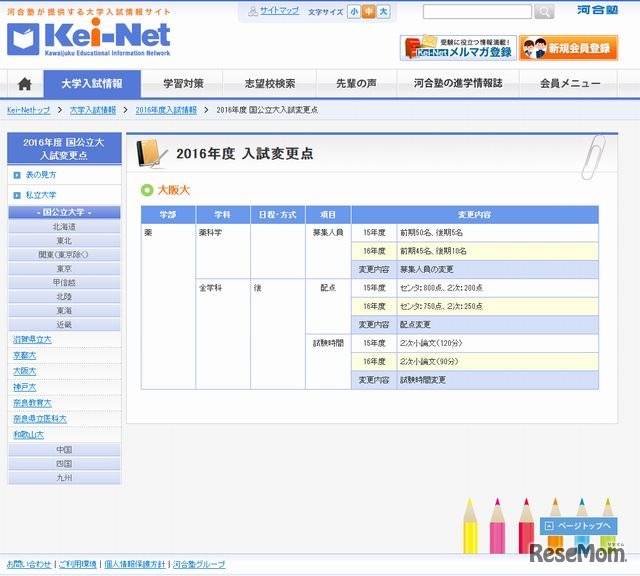The height and width of the screenshot is (576, 640).
Task: Expand the 東海 region
Action: click(x=64, y=311)
